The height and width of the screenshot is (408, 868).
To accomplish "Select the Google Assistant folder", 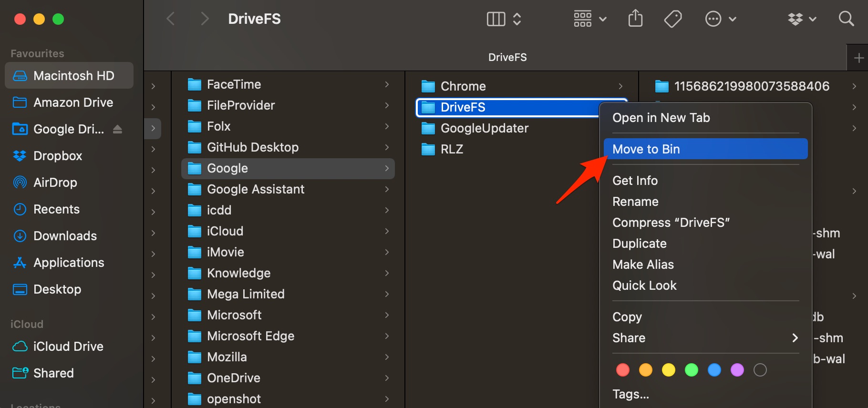I will pyautogui.click(x=288, y=189).
